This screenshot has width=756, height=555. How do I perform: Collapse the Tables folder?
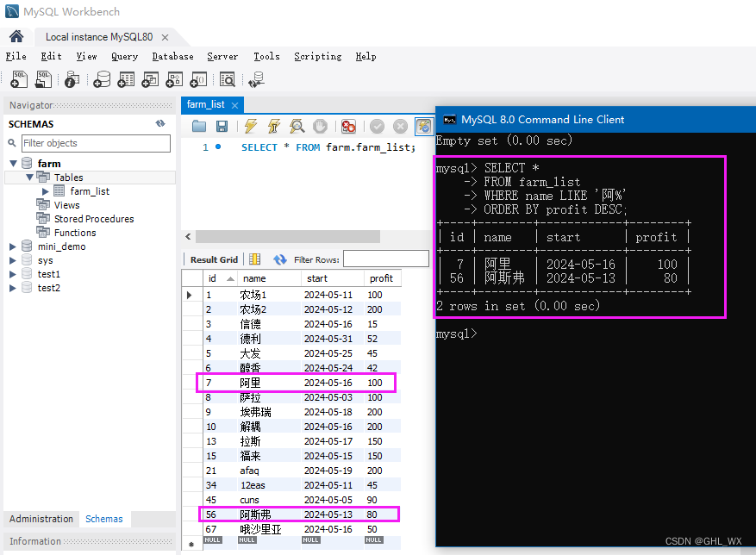(29, 178)
